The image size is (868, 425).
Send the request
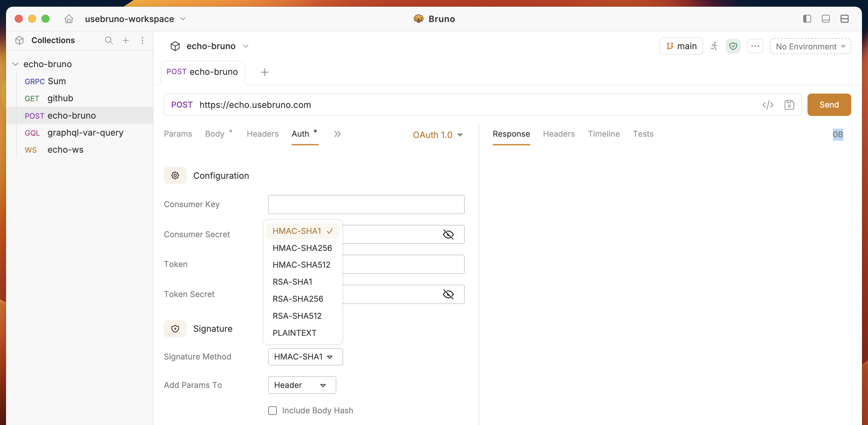pyautogui.click(x=829, y=105)
